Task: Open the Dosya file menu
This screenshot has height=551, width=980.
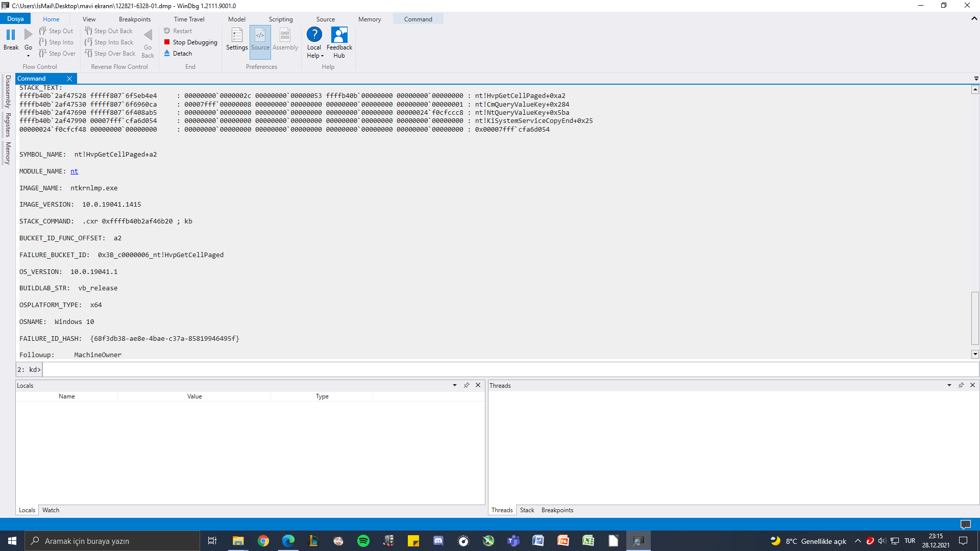Action: coord(15,19)
